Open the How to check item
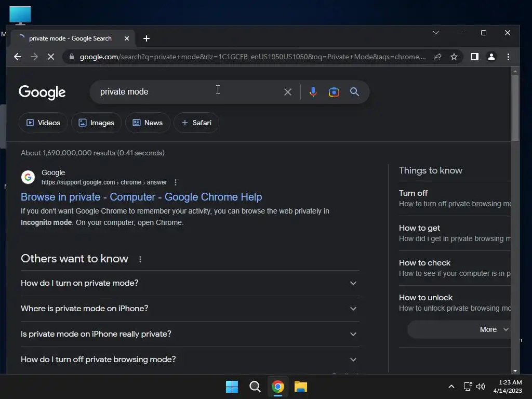This screenshot has height=399, width=532. [455, 268]
